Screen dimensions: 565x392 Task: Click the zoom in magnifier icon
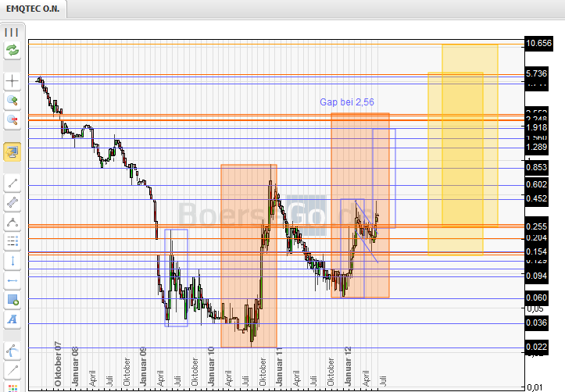13,101
